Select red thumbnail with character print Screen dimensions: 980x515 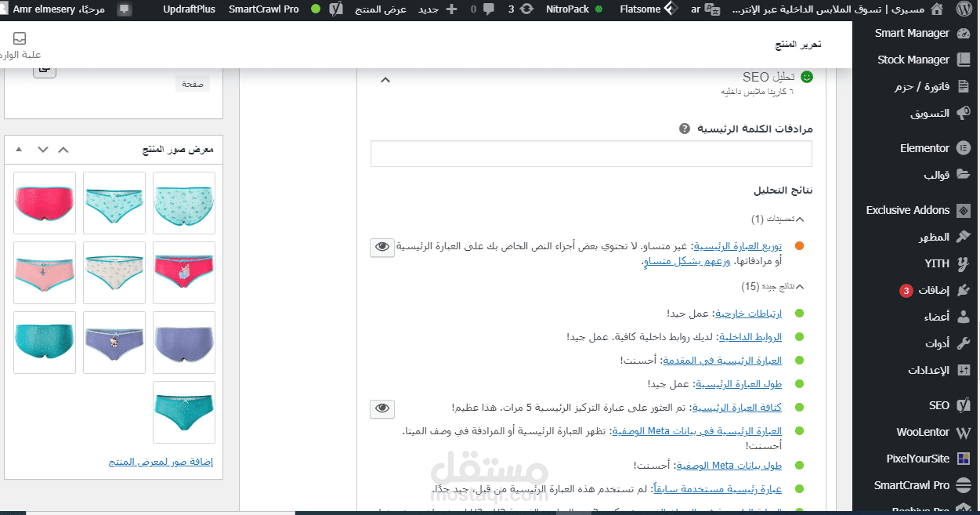[184, 272]
